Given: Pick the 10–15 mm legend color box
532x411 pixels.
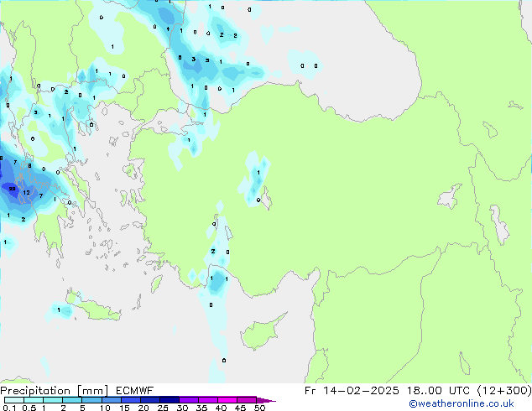Looking at the screenshot, I should [x=111, y=400].
